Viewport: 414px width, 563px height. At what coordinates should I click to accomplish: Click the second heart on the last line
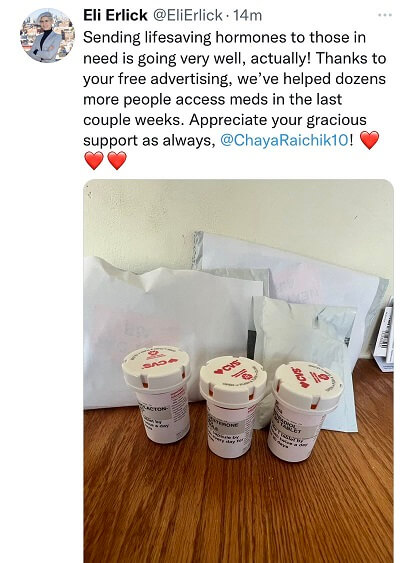117,160
